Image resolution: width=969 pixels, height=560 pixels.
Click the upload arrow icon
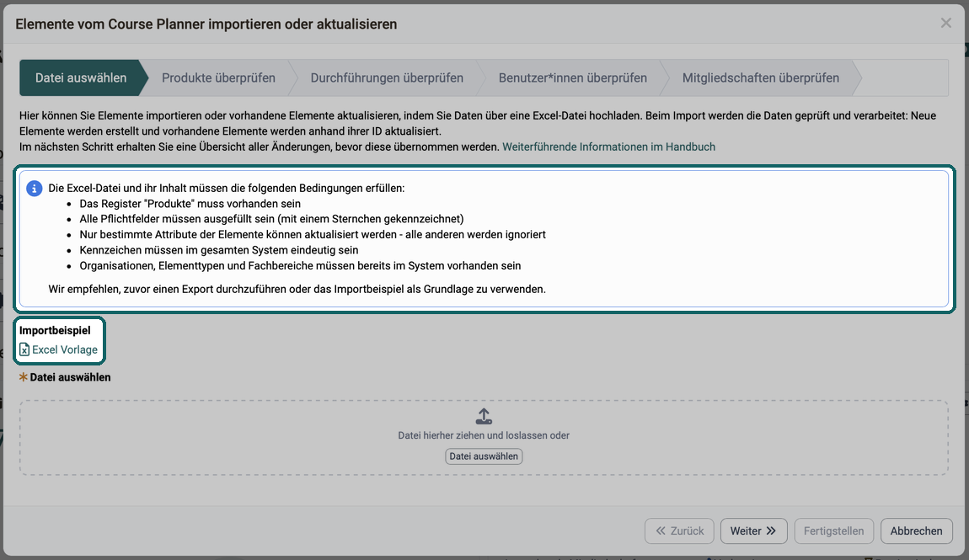click(x=484, y=416)
